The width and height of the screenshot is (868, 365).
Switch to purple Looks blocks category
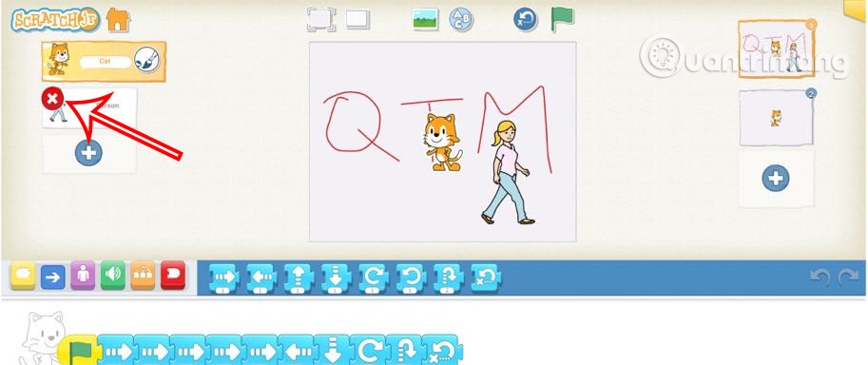[83, 276]
